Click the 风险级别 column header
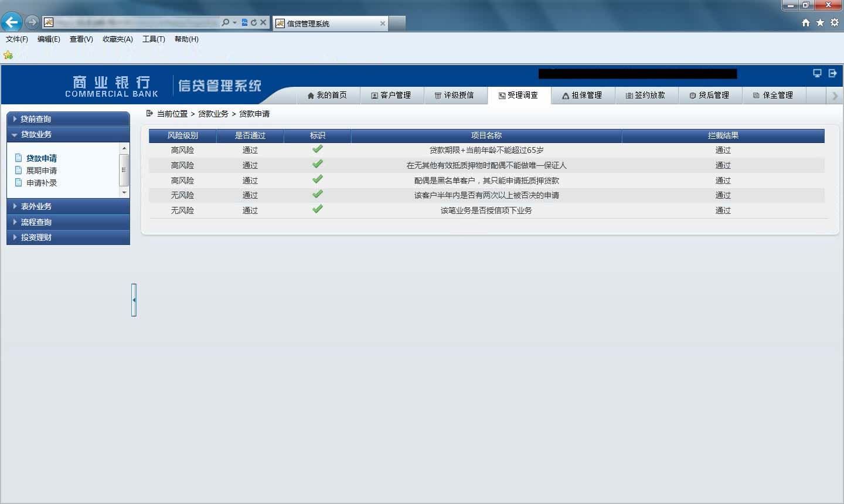The image size is (844, 504). point(183,135)
